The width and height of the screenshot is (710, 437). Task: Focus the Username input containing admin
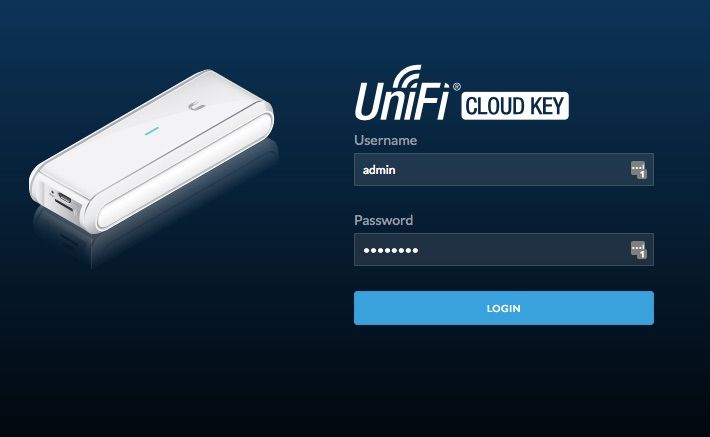[x=504, y=170]
